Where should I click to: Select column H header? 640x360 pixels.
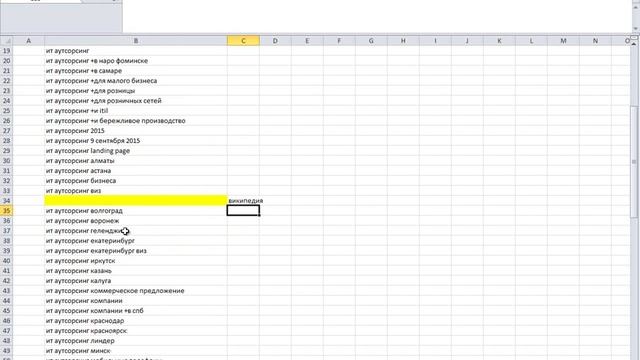tap(403, 41)
